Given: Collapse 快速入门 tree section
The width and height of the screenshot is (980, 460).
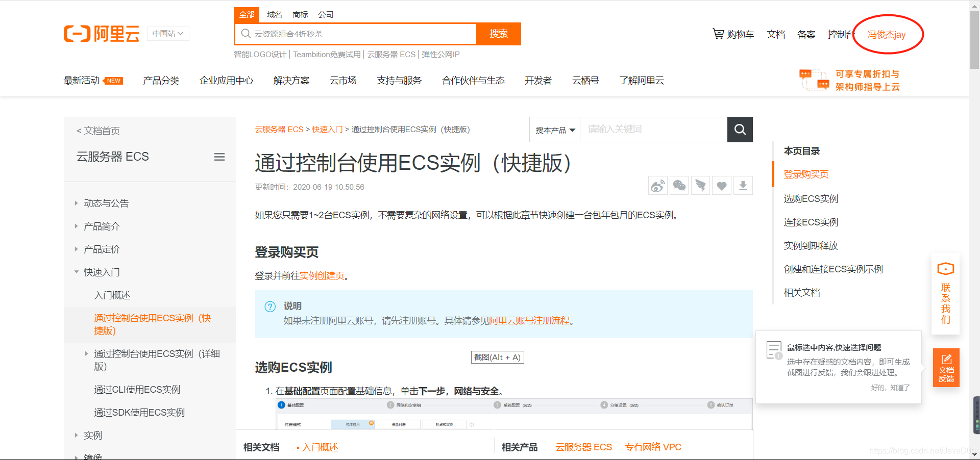Looking at the screenshot, I should [76, 272].
